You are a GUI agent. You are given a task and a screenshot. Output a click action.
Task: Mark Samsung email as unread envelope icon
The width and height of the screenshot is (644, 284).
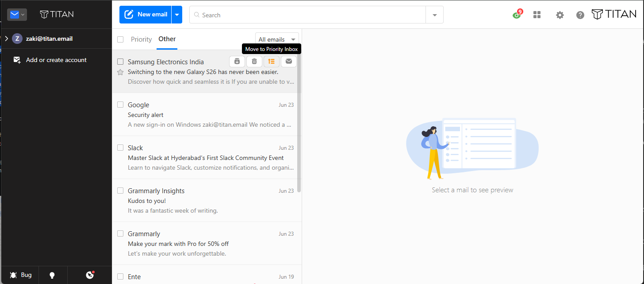pos(289,62)
